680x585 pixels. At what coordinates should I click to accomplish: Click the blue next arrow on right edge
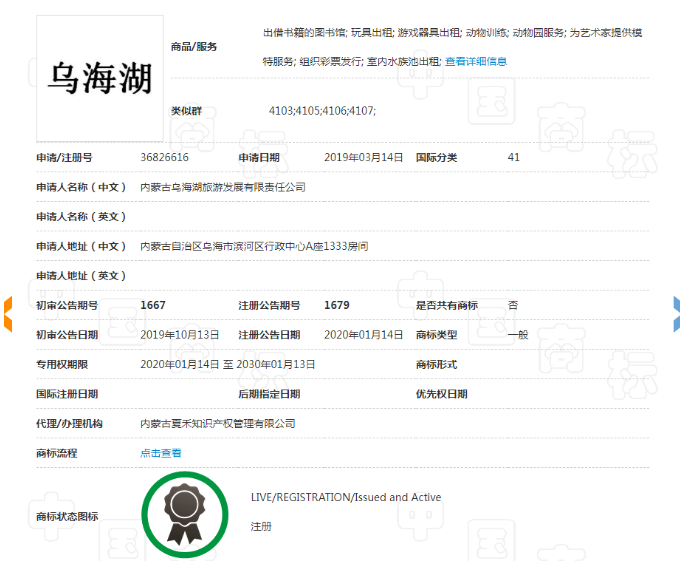(x=675, y=312)
